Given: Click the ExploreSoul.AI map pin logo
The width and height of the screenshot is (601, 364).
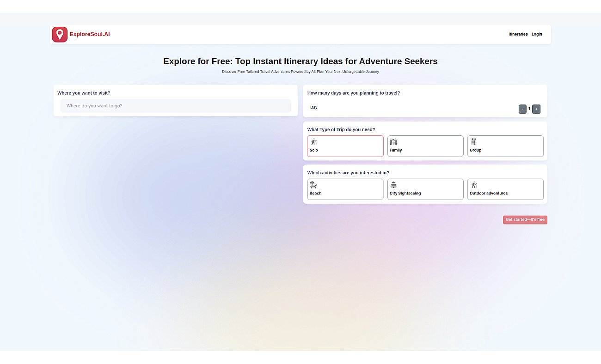Looking at the screenshot, I should pos(60,35).
